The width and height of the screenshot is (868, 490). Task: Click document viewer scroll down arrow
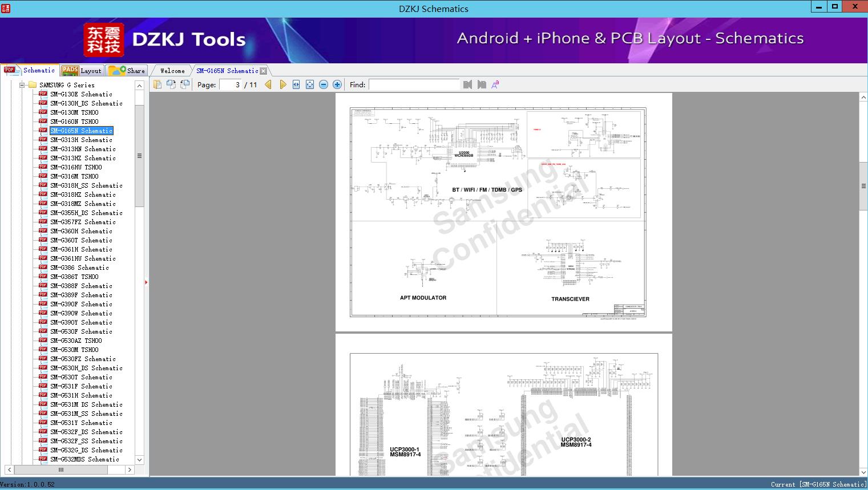pos(863,471)
